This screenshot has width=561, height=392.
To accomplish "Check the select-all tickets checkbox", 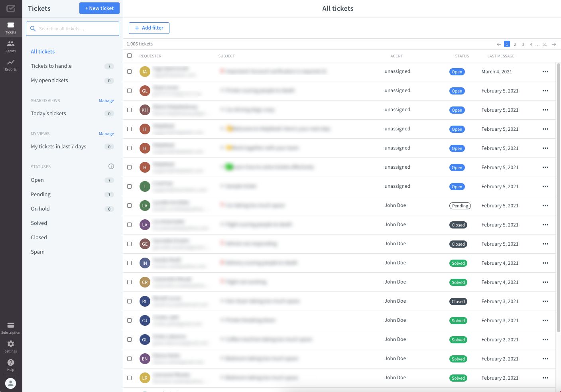I will [x=129, y=56].
